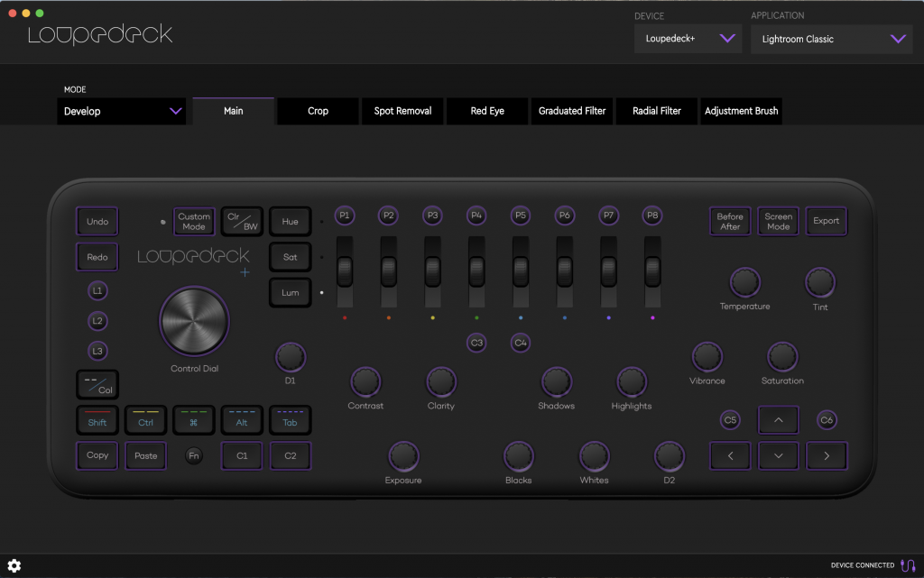Click the C3 round button
This screenshot has height=578, width=924.
point(476,343)
